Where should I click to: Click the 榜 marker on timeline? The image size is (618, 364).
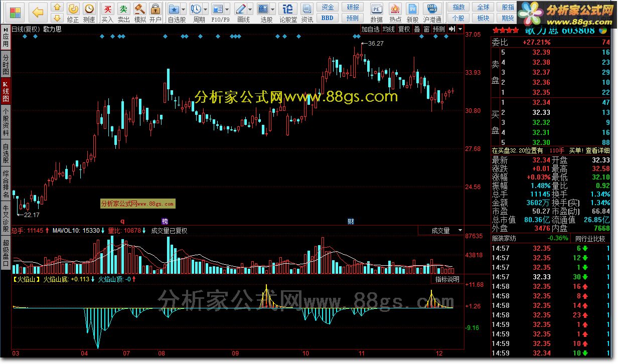(165, 221)
